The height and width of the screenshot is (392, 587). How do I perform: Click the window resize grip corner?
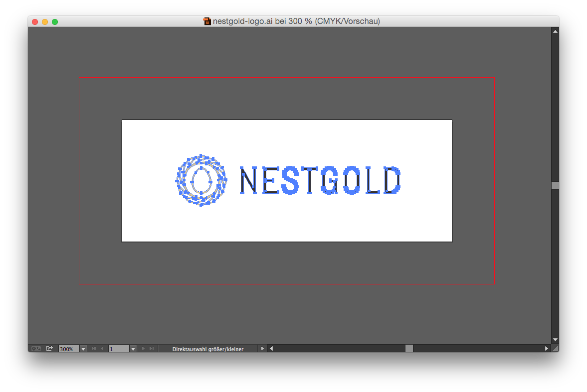click(556, 349)
